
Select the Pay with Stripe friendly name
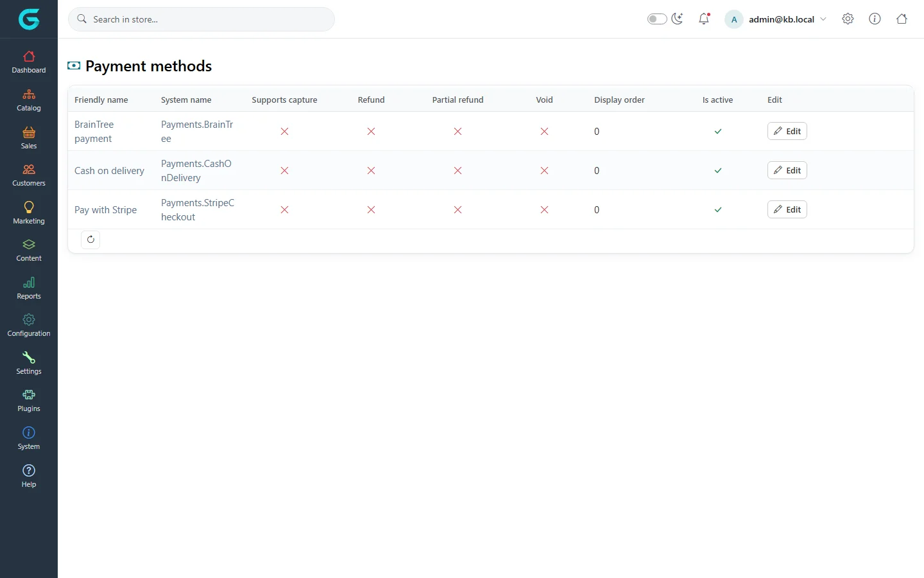pyautogui.click(x=106, y=210)
